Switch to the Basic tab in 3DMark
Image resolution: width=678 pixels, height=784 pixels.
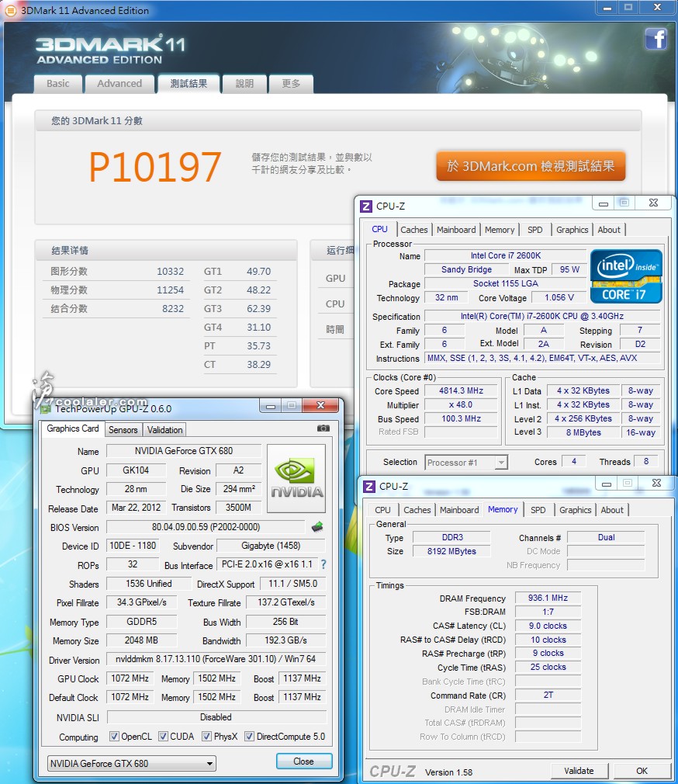(58, 84)
